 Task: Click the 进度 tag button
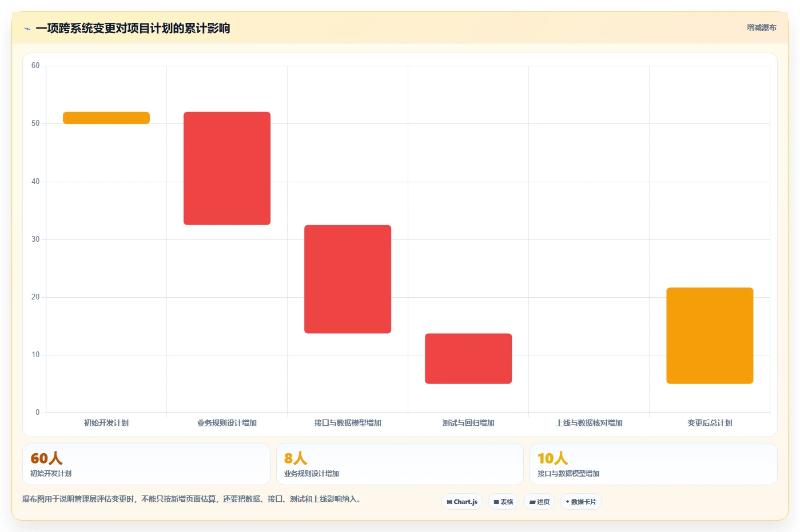point(539,502)
